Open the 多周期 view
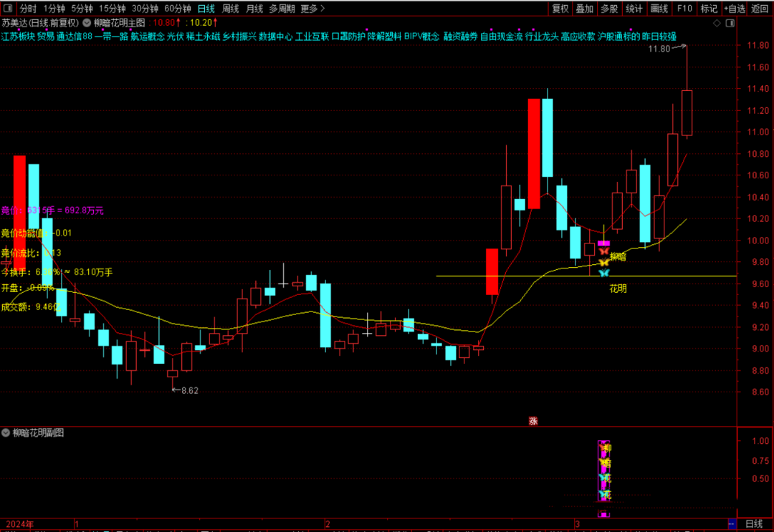Viewport: 774px width, 532px height. click(282, 9)
